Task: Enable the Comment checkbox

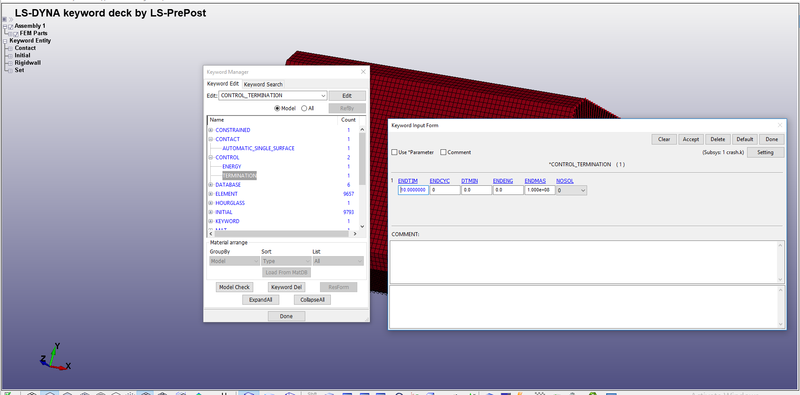Action: pyautogui.click(x=443, y=152)
